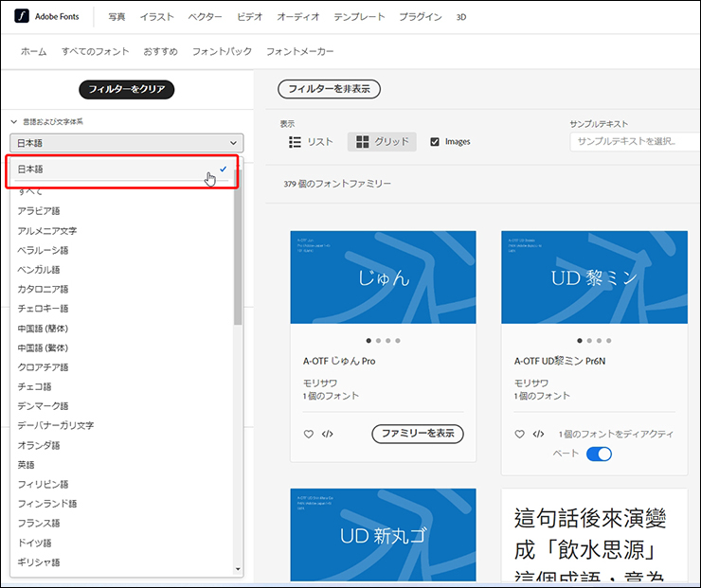Favorite the A-OTF じゅん Pro font with heart icon
Viewport: 701px width, 588px height.
click(308, 434)
